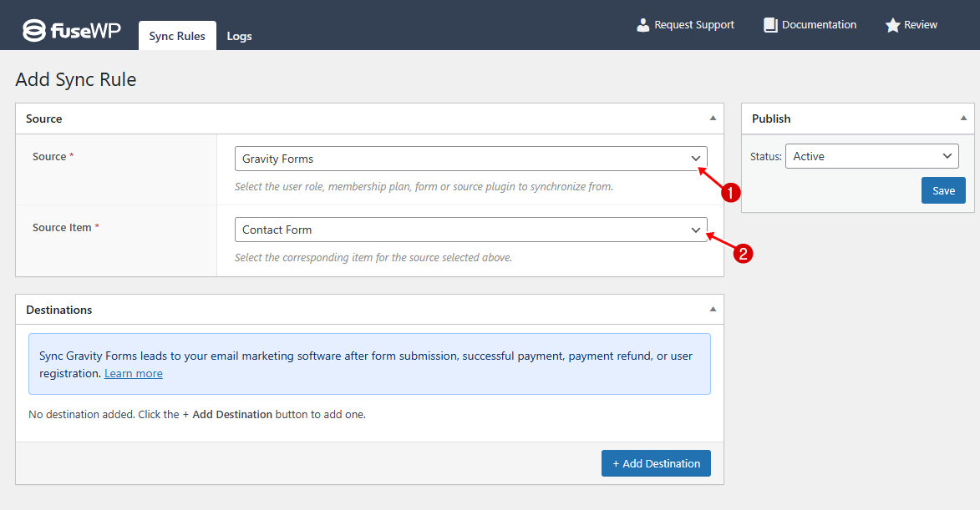Click the Source panel header title
Screen dimensions: 980x510
[43, 119]
